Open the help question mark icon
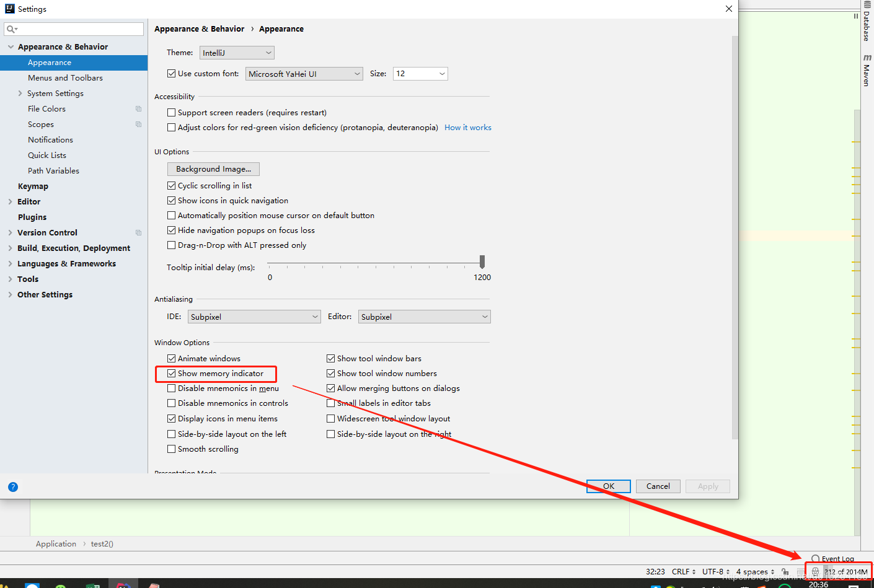 tap(13, 487)
